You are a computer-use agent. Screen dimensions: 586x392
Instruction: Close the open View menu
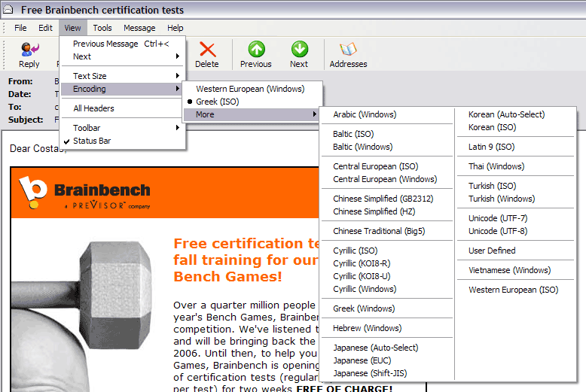[72, 28]
